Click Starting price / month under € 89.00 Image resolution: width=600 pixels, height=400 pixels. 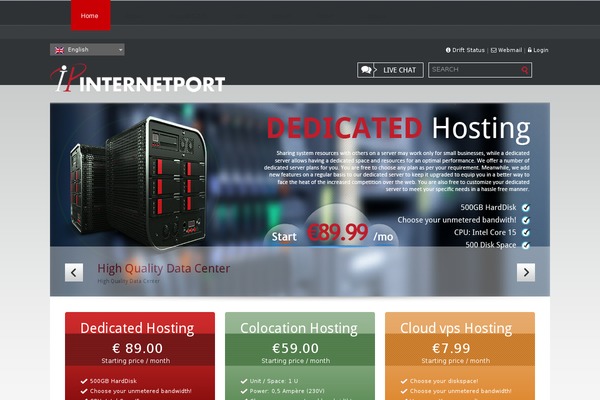point(136,361)
